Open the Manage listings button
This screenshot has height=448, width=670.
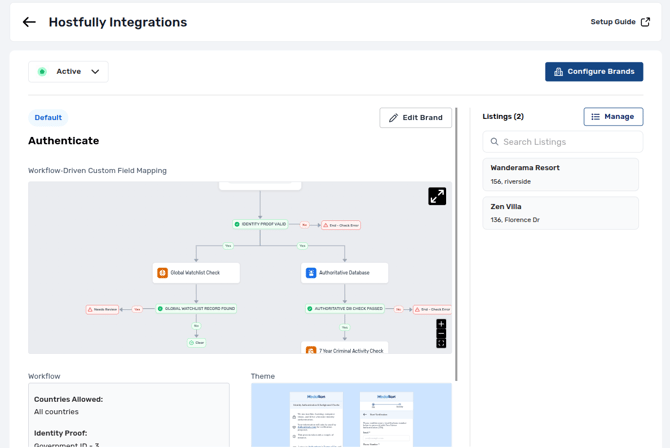[613, 117]
